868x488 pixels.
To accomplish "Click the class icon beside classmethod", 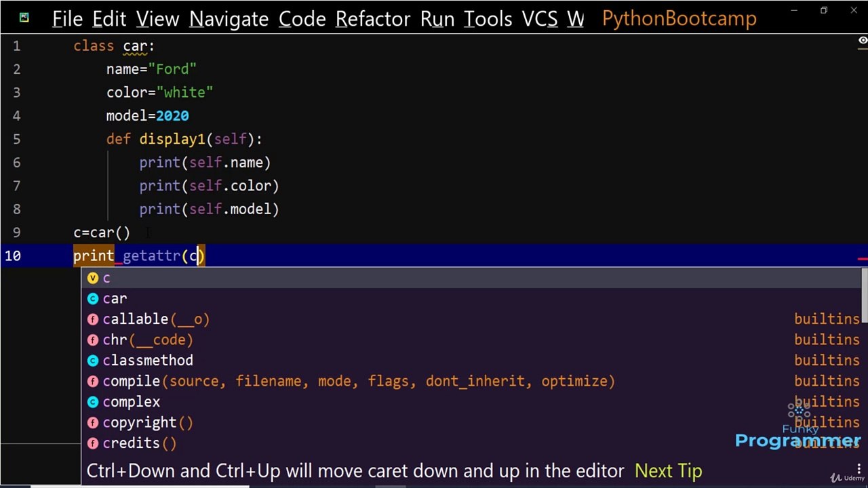I will pyautogui.click(x=93, y=361).
